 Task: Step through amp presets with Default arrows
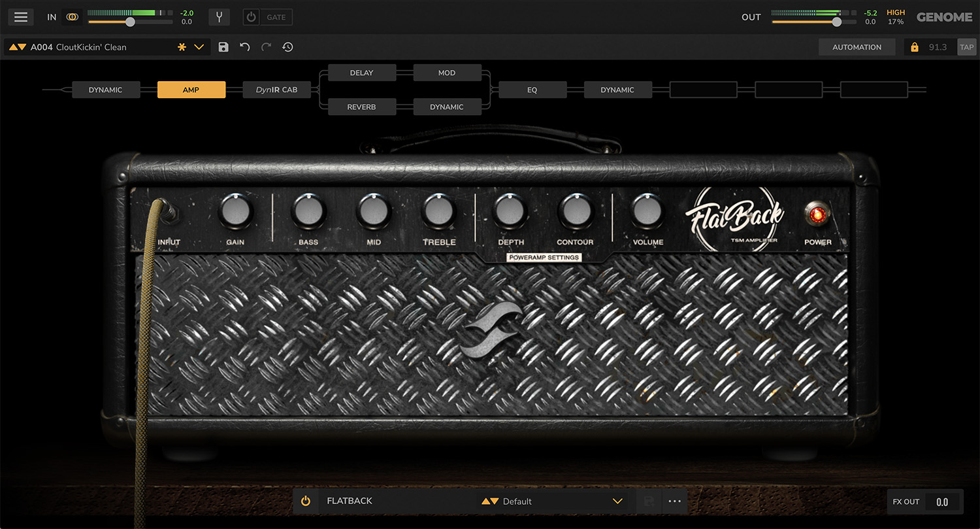489,502
